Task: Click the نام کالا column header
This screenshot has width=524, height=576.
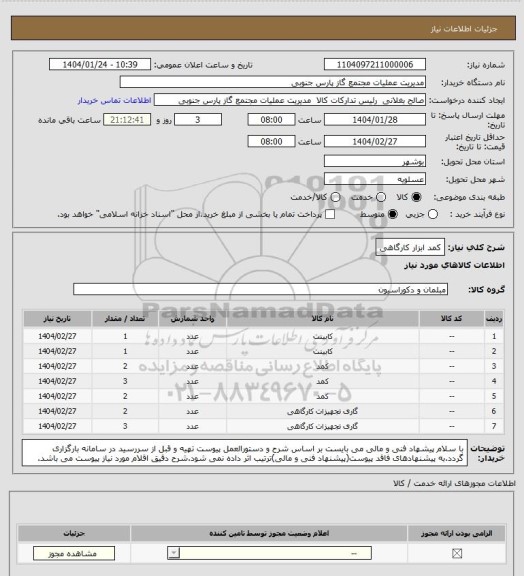Action: coord(322,318)
